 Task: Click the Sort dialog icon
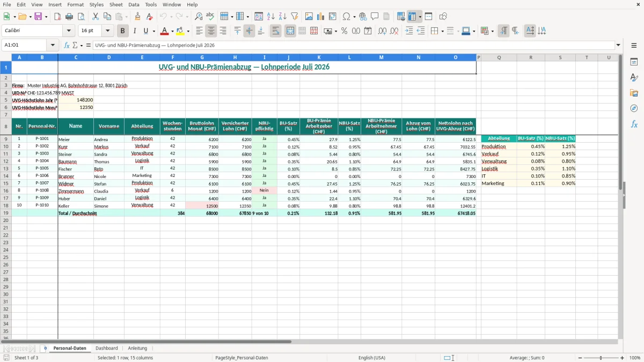259,17
